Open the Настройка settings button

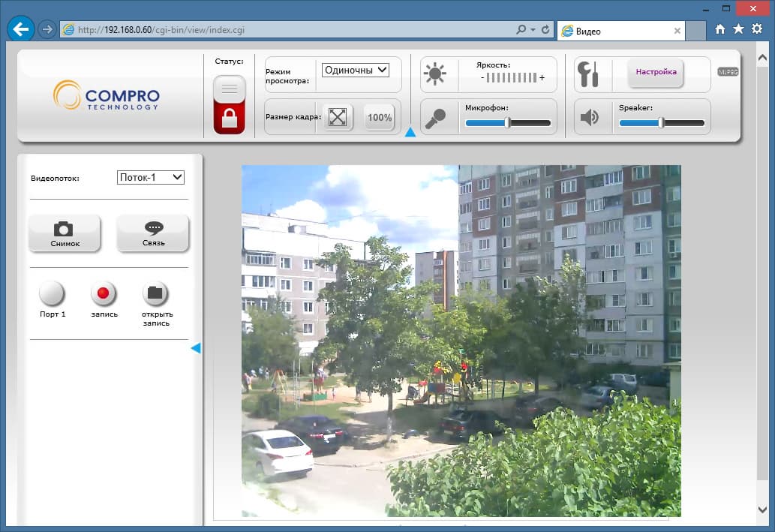pos(656,74)
